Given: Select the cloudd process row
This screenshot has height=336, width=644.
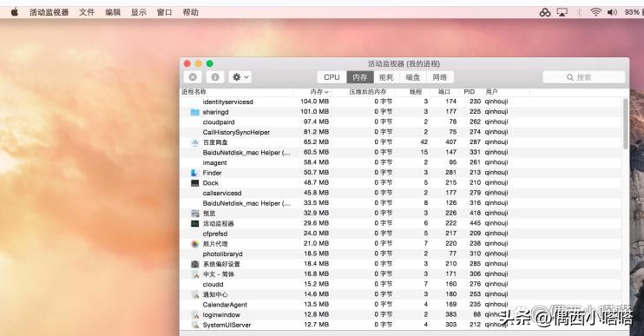Looking at the screenshot, I should [401, 284].
